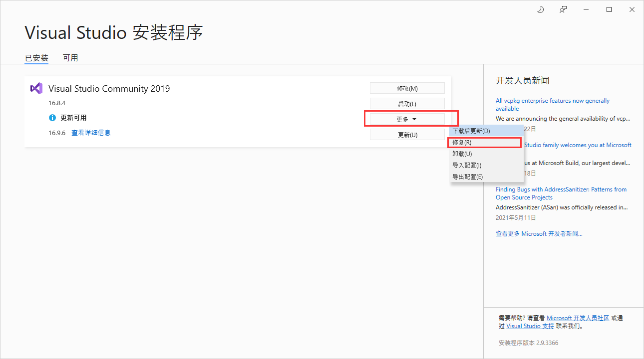Choose 卸载(U) from the menu

pos(486,154)
